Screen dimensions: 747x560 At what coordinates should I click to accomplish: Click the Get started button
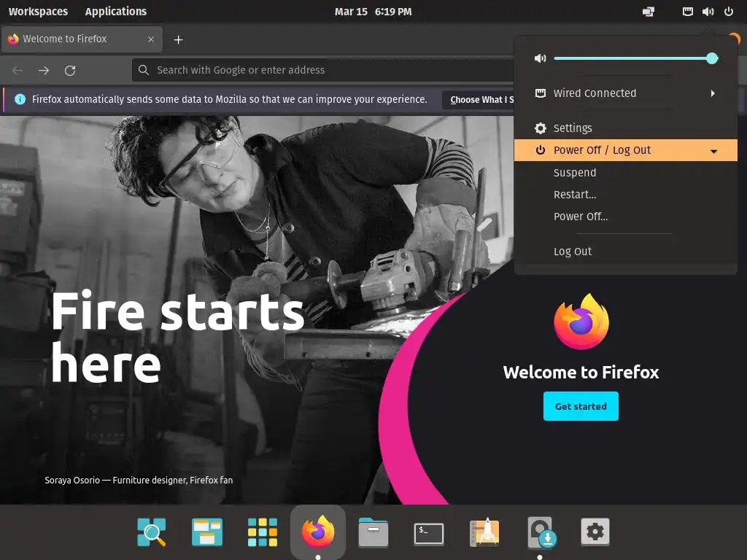(581, 406)
